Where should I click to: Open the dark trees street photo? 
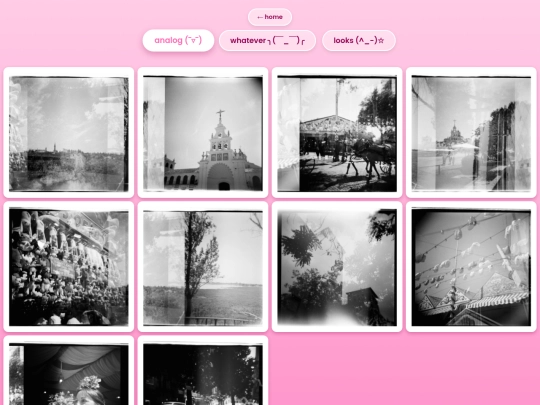coord(203,371)
